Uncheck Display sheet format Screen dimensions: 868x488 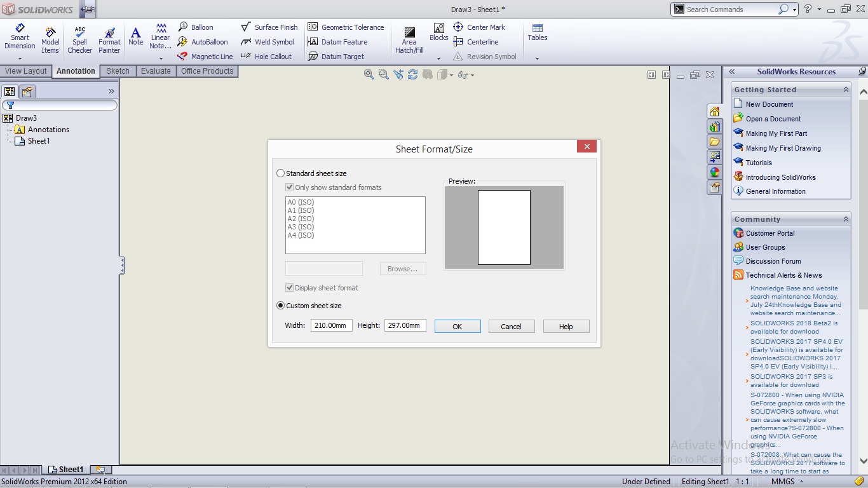tap(290, 288)
